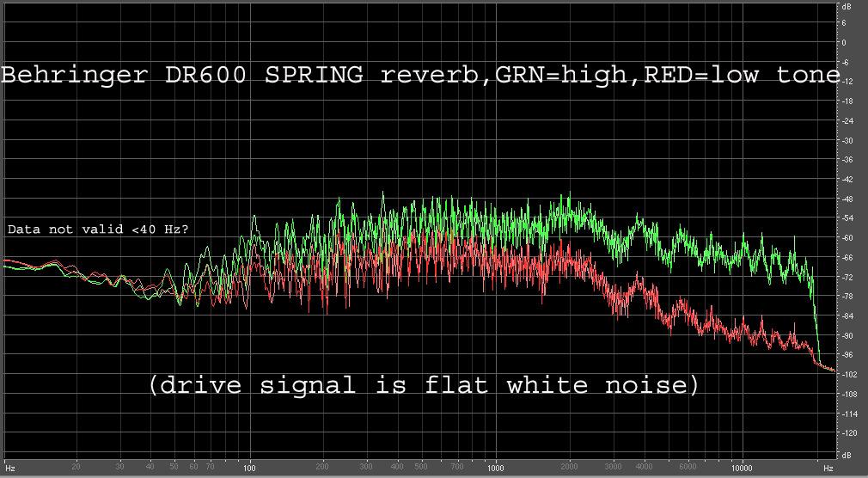Viewport: 868px width, 478px height.
Task: Click the -24 dB level axis label
Action: click(x=847, y=120)
